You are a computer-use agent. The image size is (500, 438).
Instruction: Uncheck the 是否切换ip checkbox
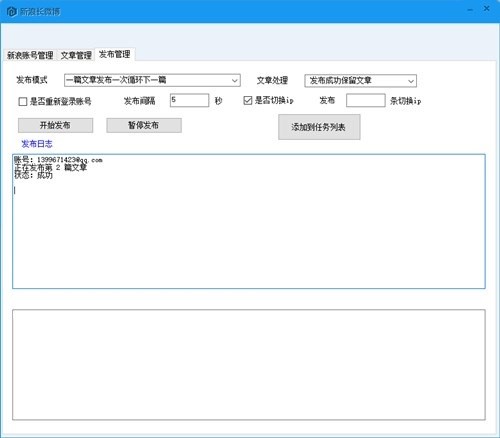pyautogui.click(x=248, y=100)
